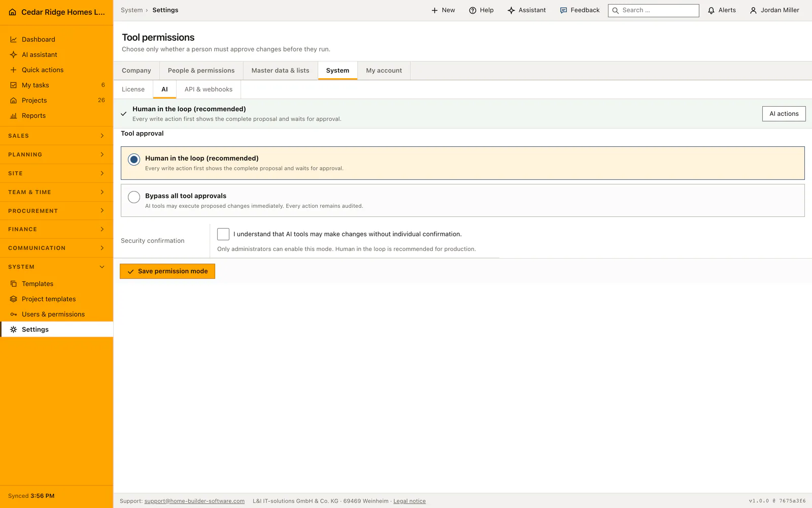
Task: Expand the PROCUREMENT sidebar section
Action: click(56, 211)
